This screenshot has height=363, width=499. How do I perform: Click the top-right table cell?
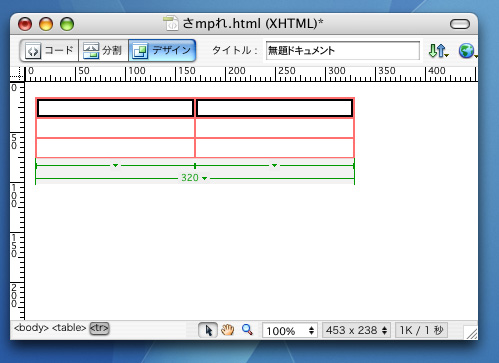(x=274, y=108)
